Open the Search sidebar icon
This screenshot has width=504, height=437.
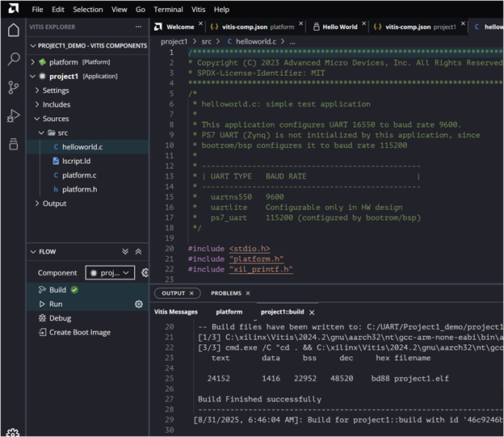click(x=13, y=59)
